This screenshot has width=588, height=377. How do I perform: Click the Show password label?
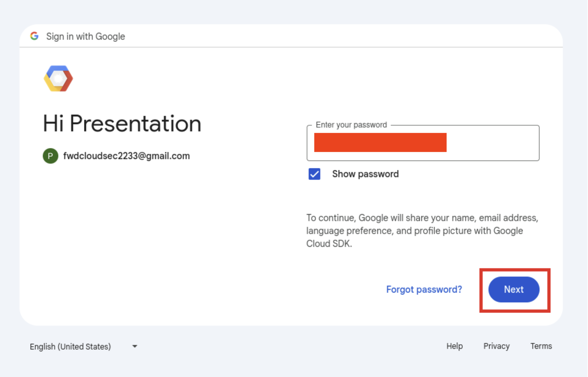pos(365,174)
